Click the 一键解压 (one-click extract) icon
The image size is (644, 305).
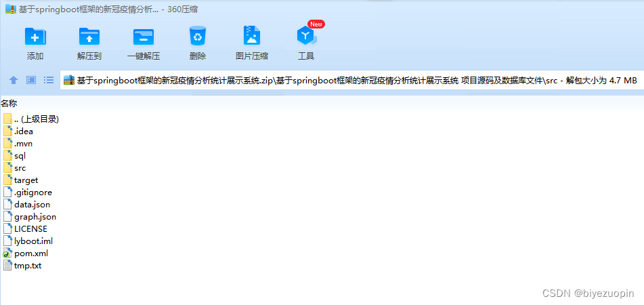pyautogui.click(x=144, y=37)
